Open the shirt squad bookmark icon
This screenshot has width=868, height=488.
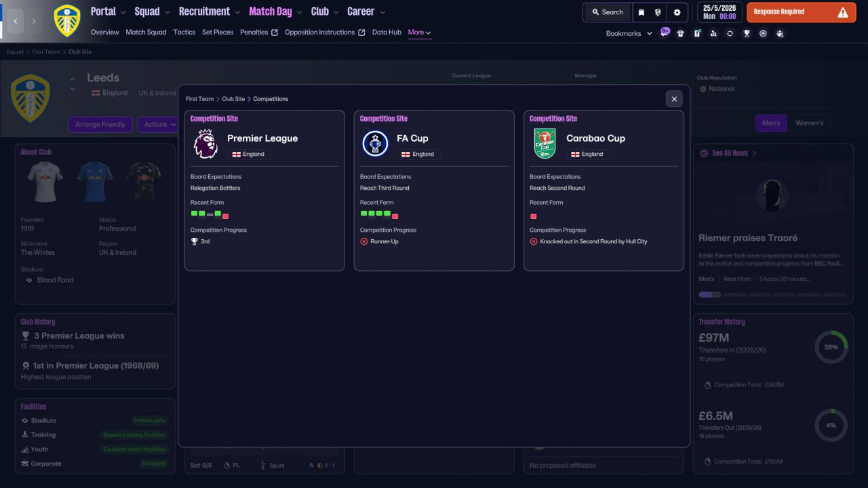pos(681,33)
